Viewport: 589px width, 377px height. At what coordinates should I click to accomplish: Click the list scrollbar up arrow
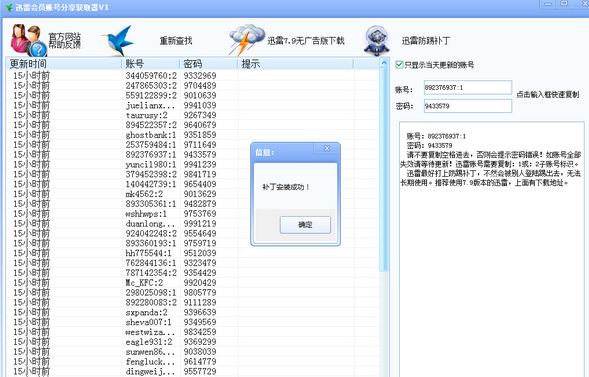tap(384, 63)
